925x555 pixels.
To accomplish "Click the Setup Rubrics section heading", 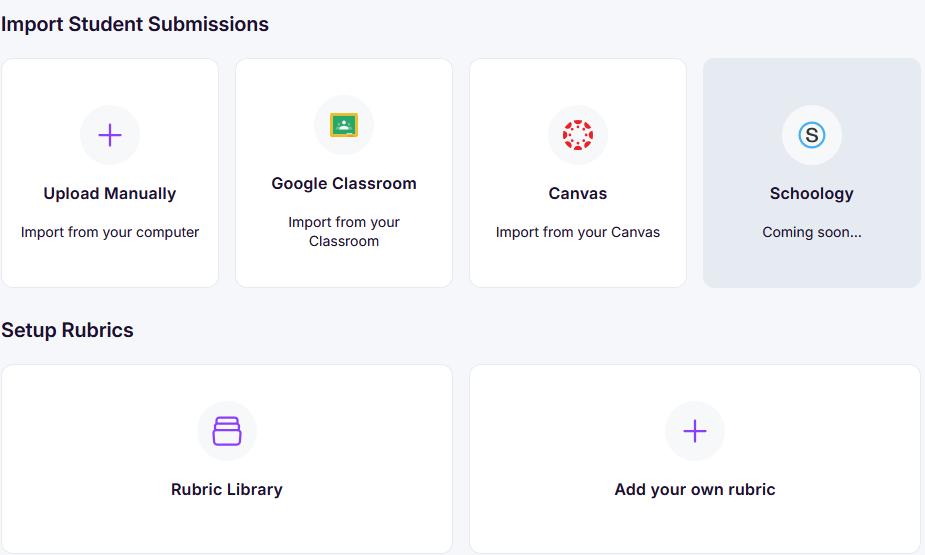I will (68, 330).
